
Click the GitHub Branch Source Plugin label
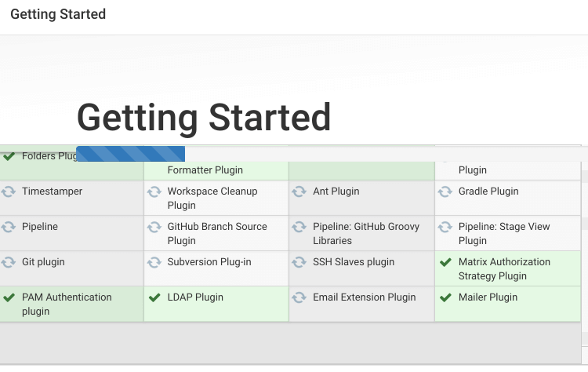pyautogui.click(x=217, y=234)
